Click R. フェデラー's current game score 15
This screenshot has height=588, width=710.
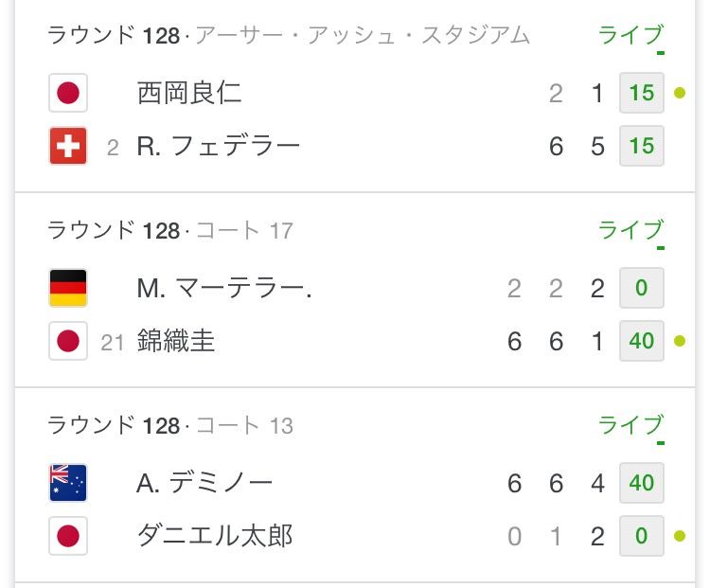coord(642,146)
